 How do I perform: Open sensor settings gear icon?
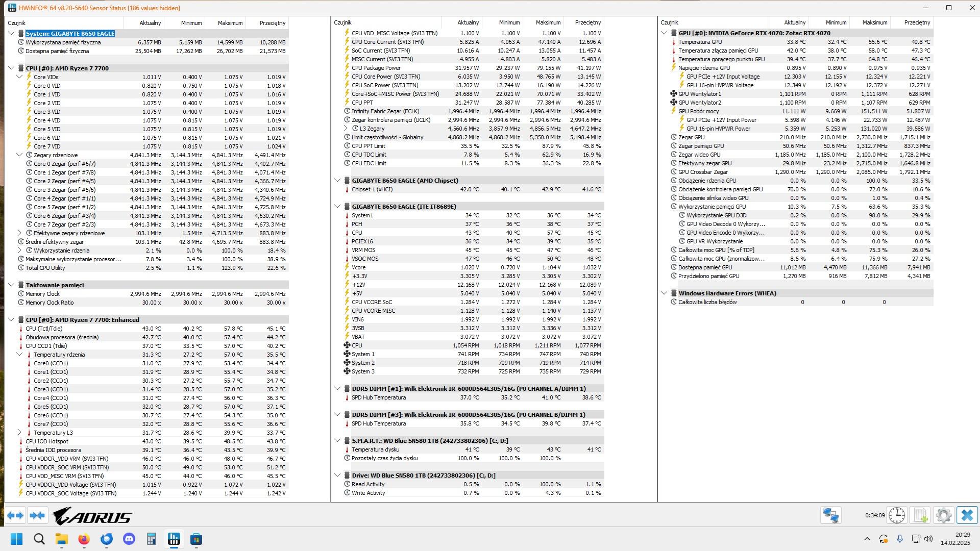point(944,515)
